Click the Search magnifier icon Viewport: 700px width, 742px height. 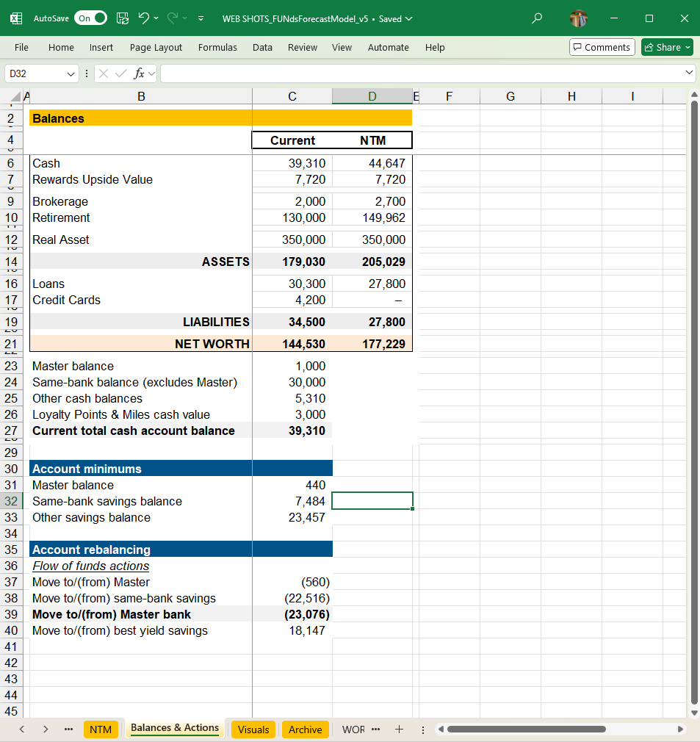click(537, 18)
